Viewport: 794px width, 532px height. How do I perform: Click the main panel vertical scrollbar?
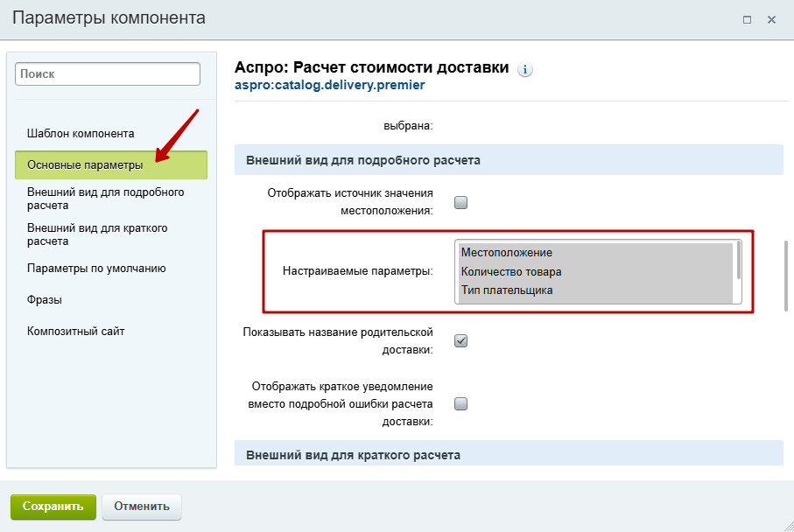[786, 276]
